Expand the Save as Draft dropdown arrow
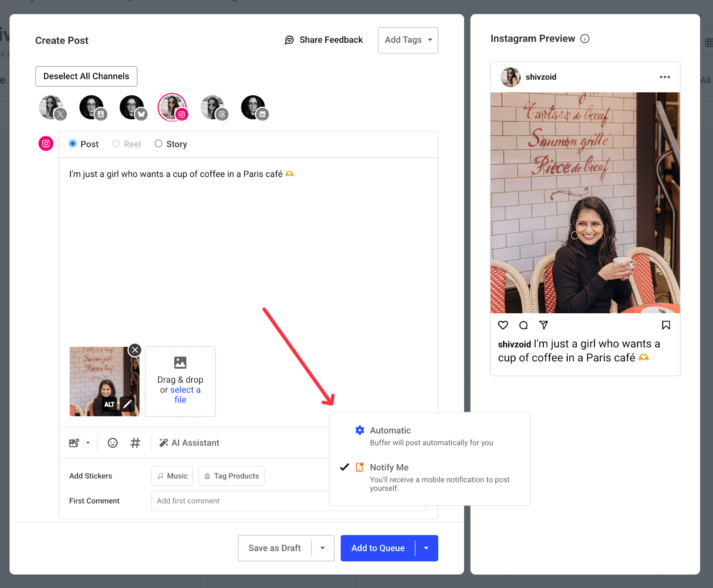 pyautogui.click(x=322, y=548)
